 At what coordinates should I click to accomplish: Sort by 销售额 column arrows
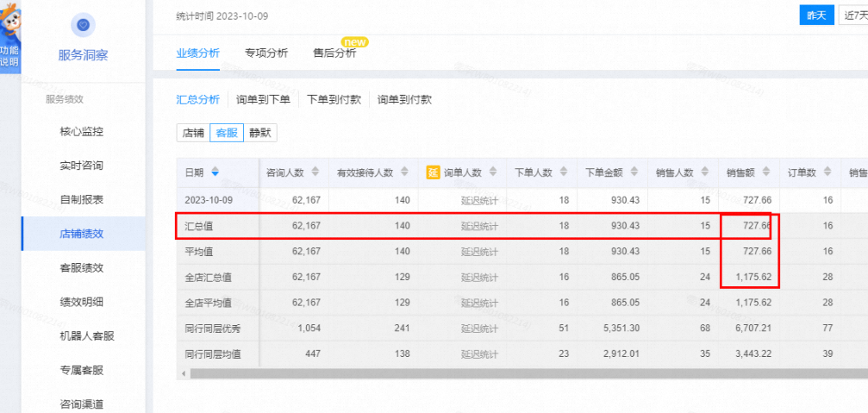766,172
